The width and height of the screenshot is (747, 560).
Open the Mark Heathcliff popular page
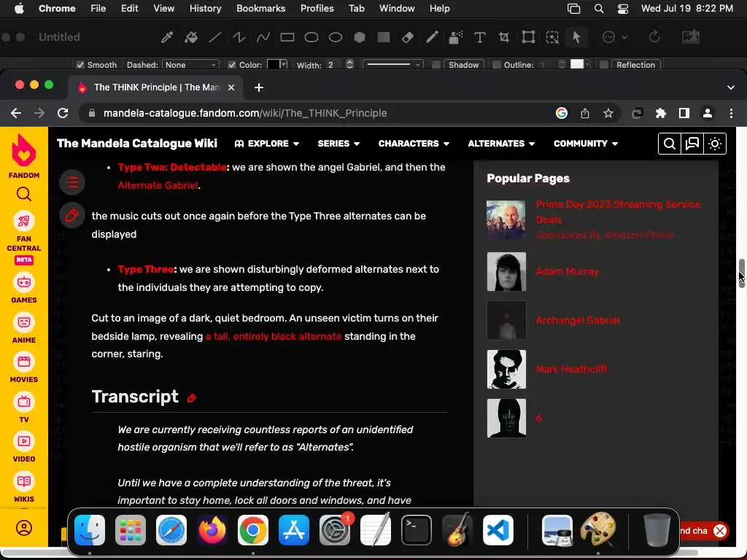coord(571,369)
